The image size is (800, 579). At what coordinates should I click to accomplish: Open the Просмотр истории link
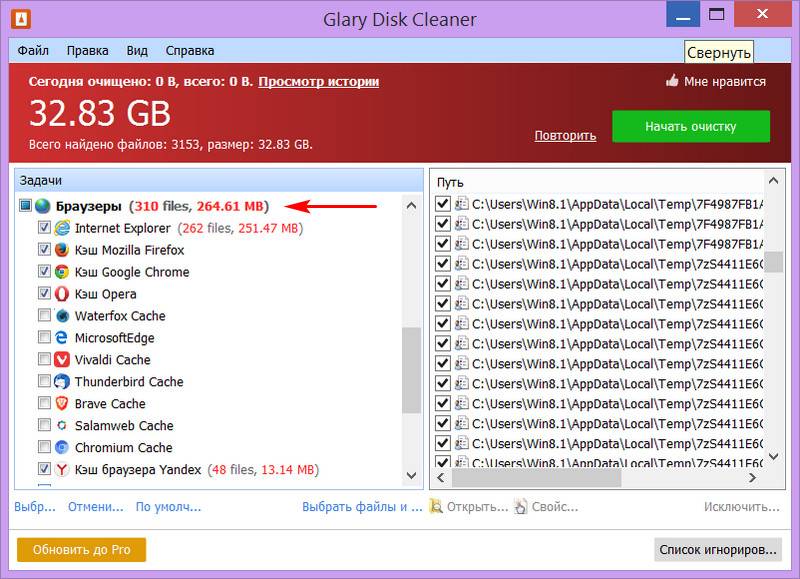coord(318,82)
